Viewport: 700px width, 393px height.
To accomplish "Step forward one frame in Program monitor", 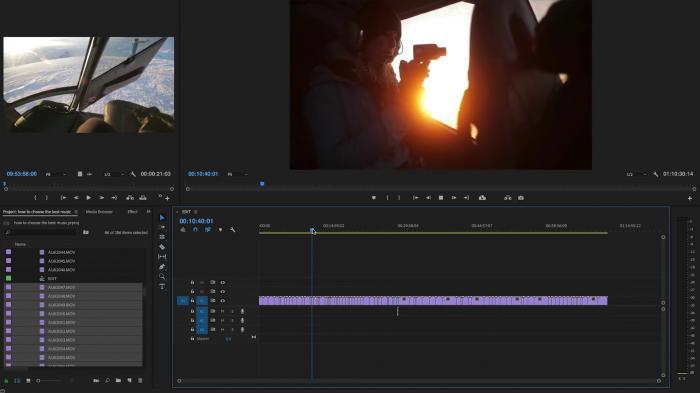I will click(454, 197).
